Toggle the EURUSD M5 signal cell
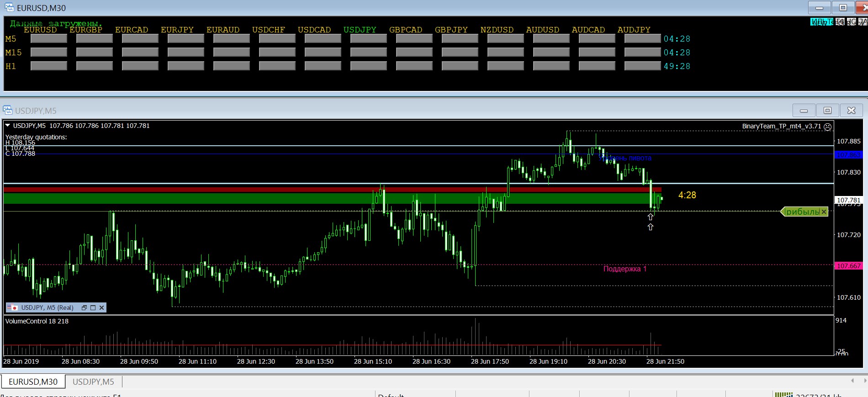Viewport: 868px width, 397px height. [x=49, y=39]
